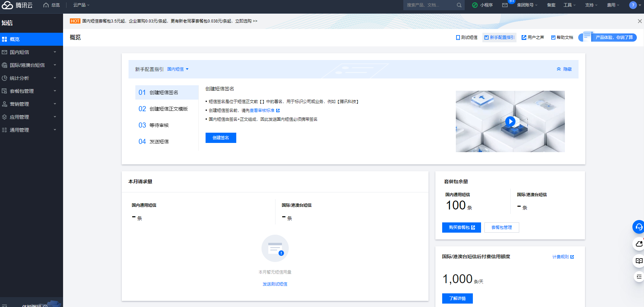Image resolution: width=644 pixels, height=307 pixels.
Task: Click the 了解详情 button
Action: pos(457,298)
